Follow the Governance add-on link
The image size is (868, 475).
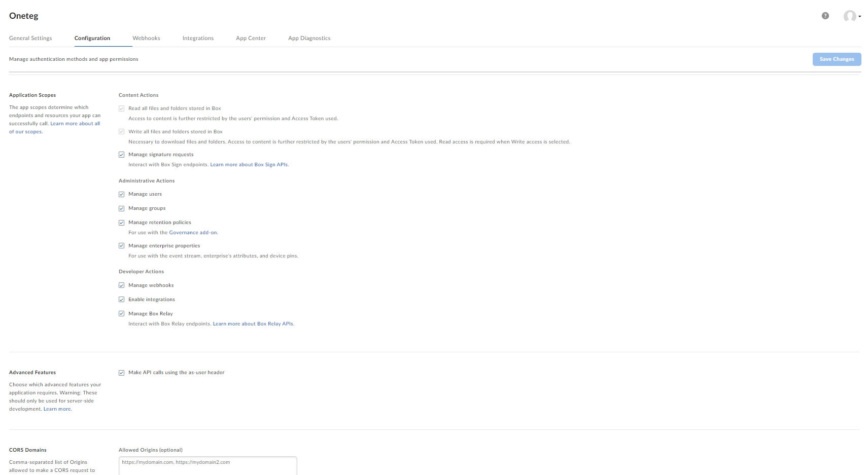point(193,233)
